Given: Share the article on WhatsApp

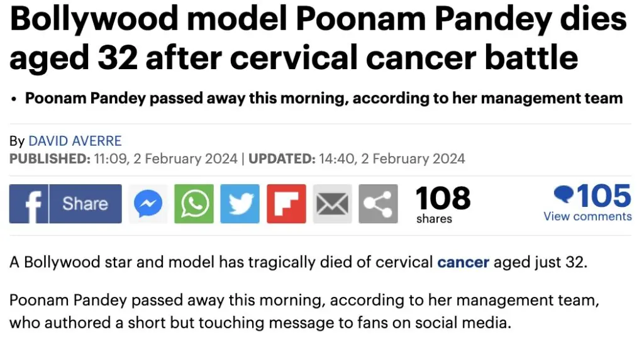Looking at the screenshot, I should (x=194, y=204).
